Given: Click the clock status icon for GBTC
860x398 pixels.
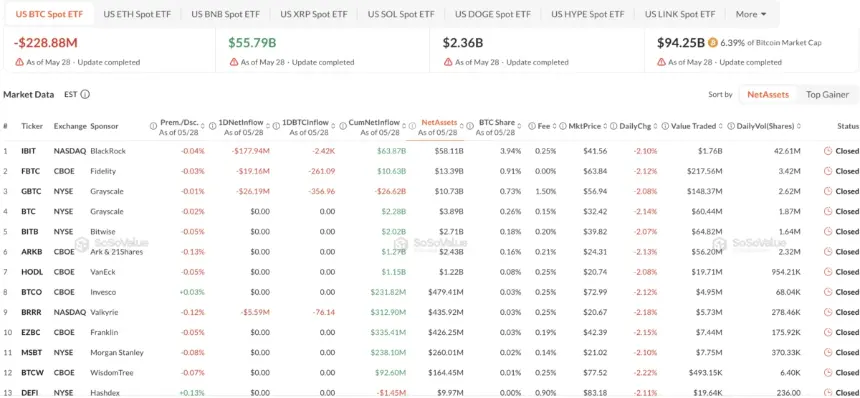Looking at the screenshot, I should point(828,191).
